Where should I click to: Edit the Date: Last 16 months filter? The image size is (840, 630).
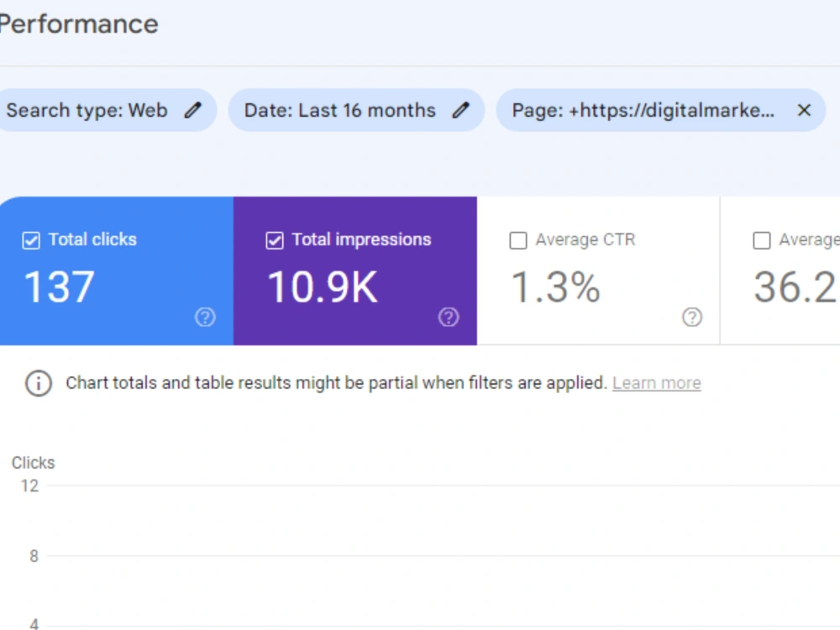(x=460, y=110)
